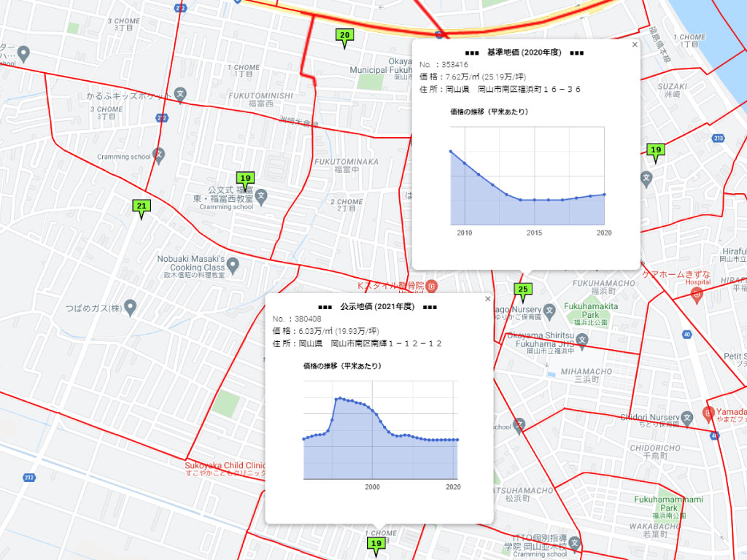
Task: Click the ケアホームきずな hospital pin
Action: (697, 292)
